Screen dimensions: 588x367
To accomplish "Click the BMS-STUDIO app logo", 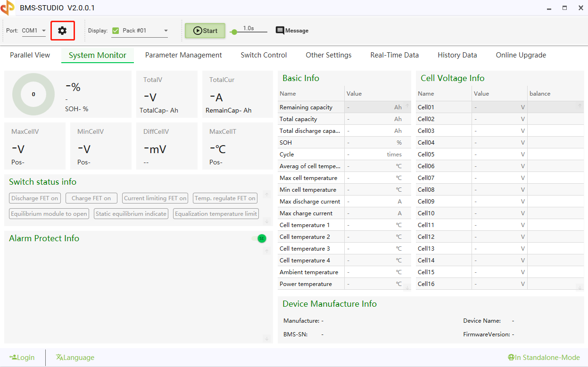I will [x=8, y=8].
